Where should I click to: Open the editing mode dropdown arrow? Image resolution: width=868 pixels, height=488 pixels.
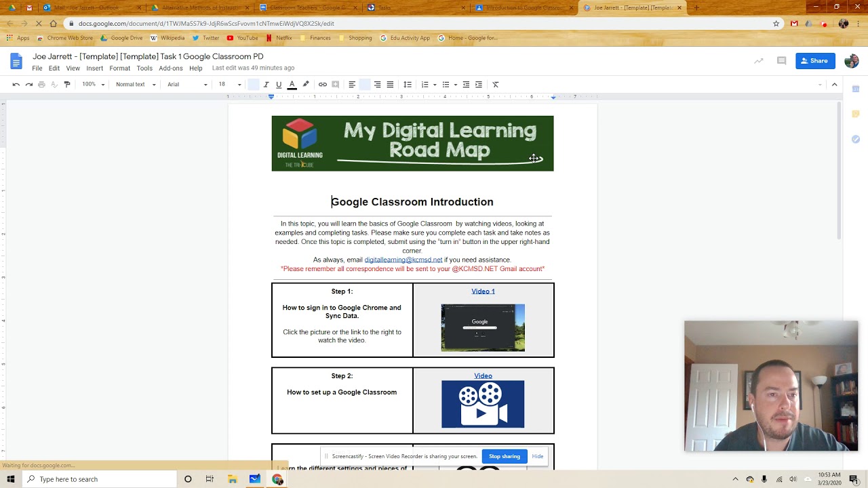(820, 85)
